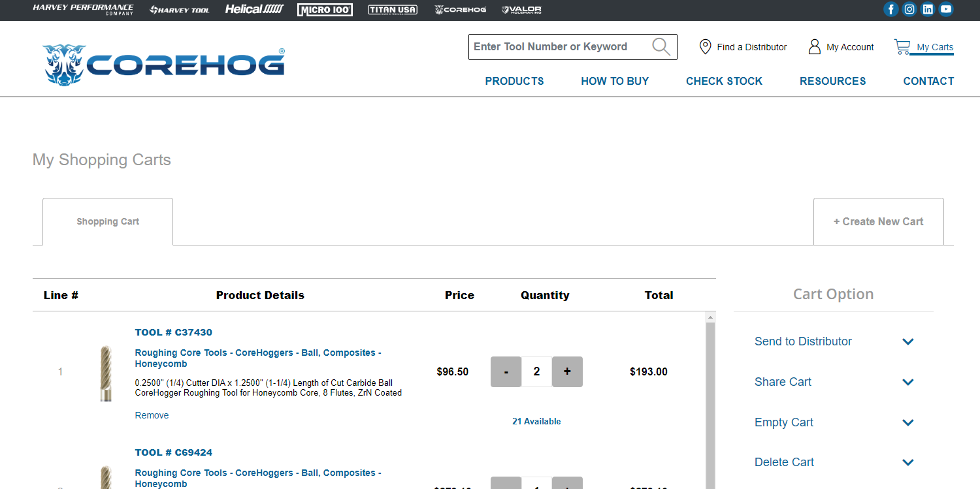The image size is (980, 489).
Task: Expand the Delete Cart option
Action: (907, 462)
